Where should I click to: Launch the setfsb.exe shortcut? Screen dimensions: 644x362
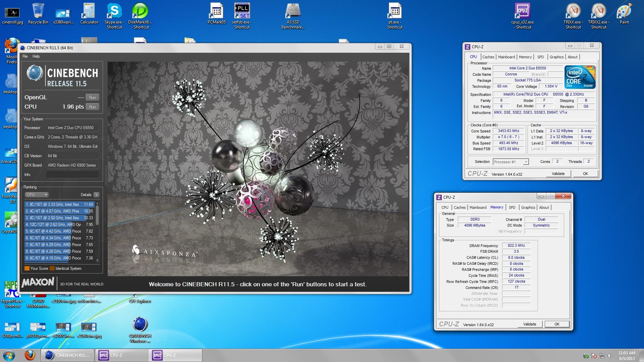coord(242,16)
